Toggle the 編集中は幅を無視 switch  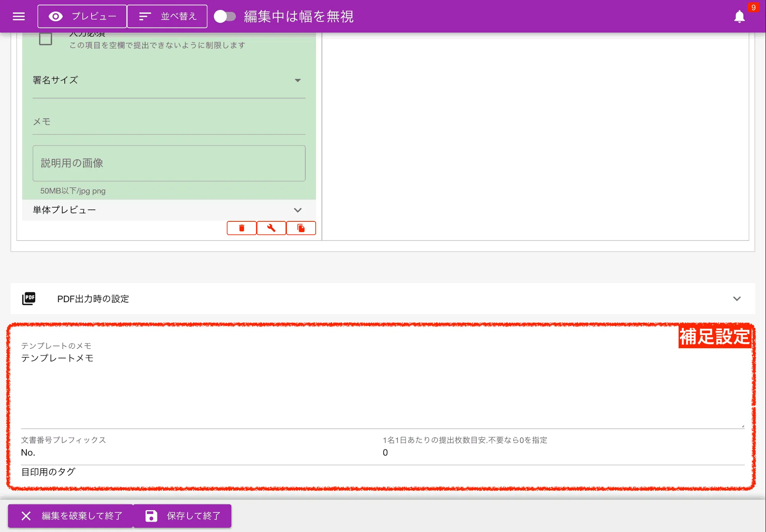224,16
